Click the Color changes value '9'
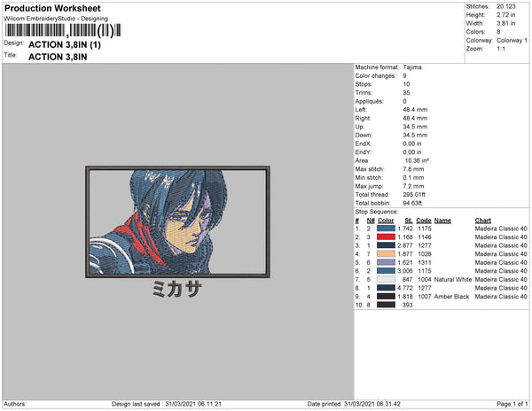 (x=405, y=76)
